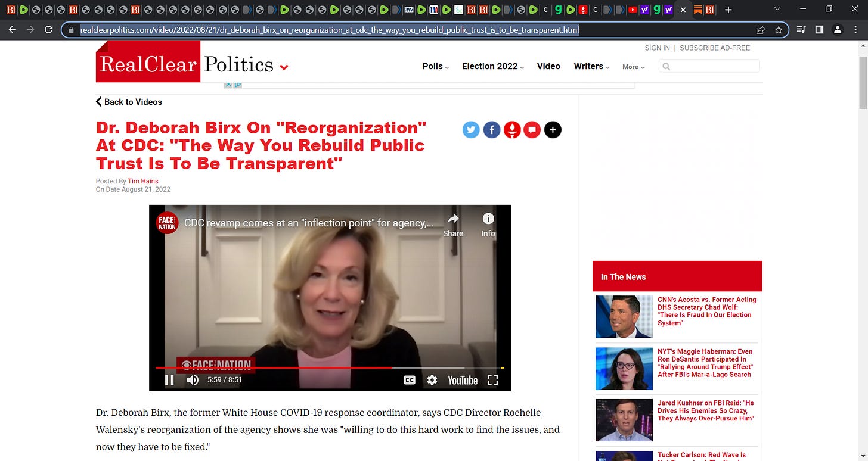Switch to the red YouTube tab

pyautogui.click(x=632, y=10)
